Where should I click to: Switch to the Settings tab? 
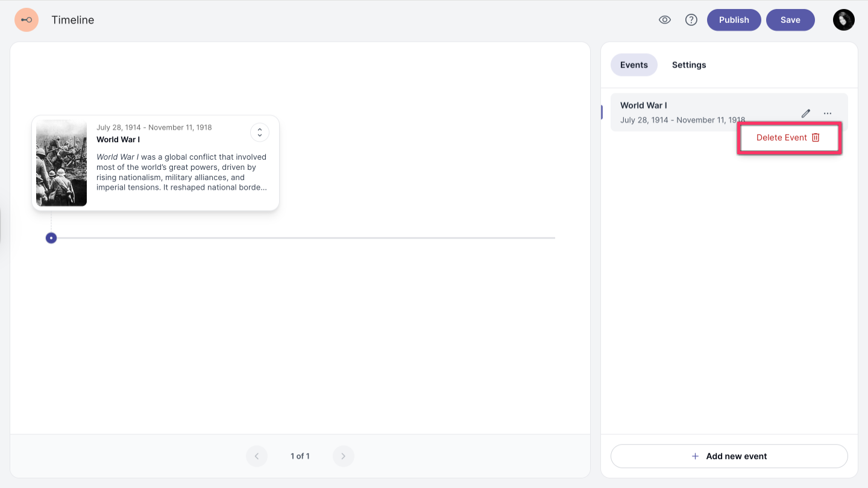689,65
